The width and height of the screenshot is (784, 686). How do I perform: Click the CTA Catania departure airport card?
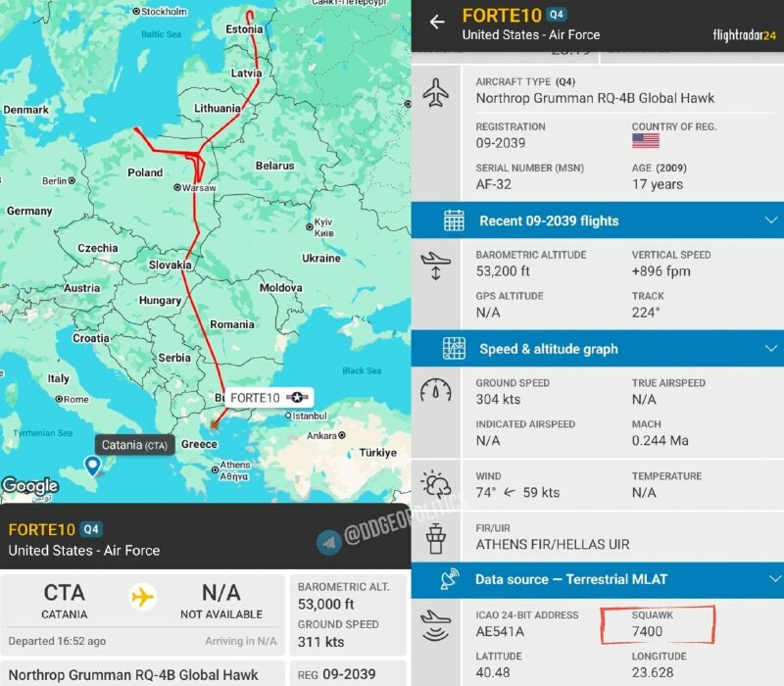coord(65,600)
